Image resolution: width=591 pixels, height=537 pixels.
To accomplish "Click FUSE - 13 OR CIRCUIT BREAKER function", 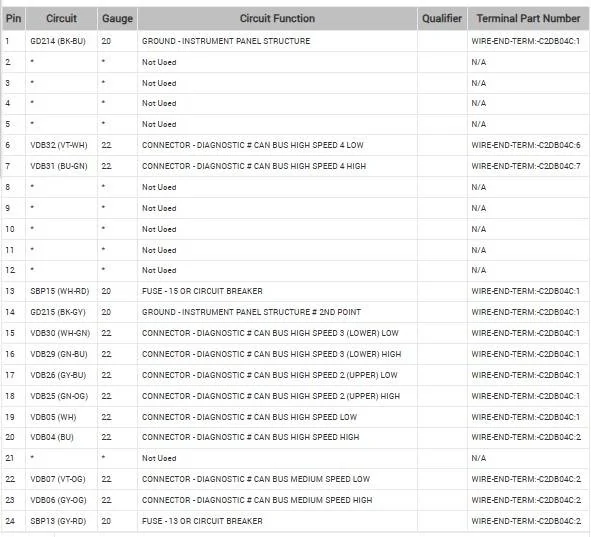I will coord(202,521).
